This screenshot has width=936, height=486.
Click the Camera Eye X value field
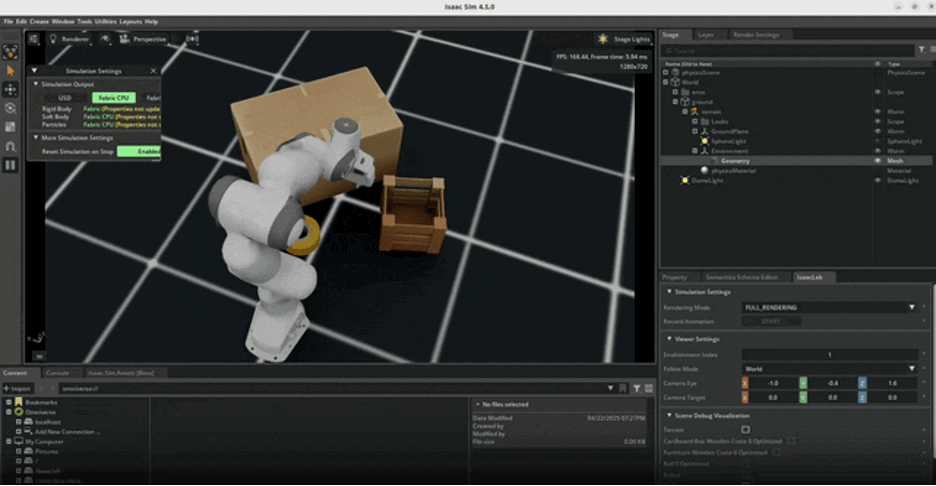coord(772,383)
